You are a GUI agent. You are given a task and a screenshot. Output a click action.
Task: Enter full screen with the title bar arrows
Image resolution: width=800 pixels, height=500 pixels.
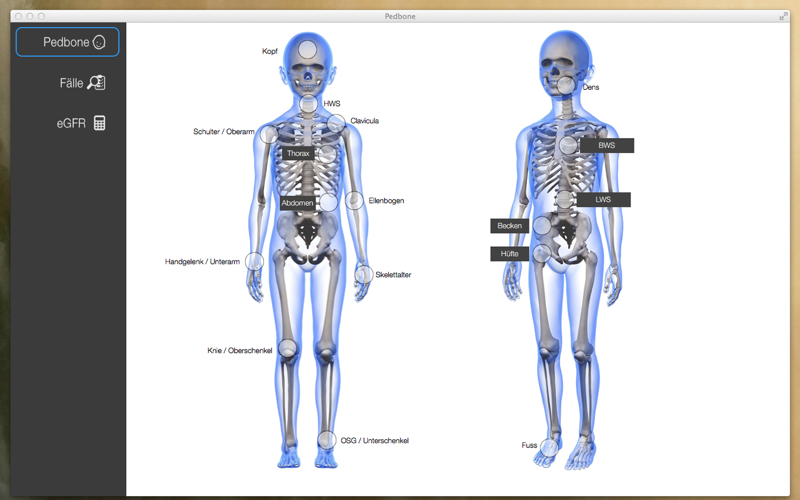point(783,16)
